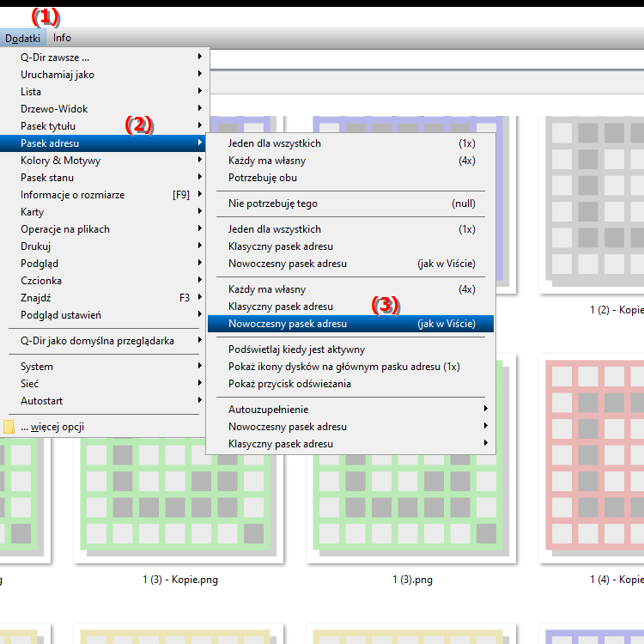Select Potrzebuję obu option

tap(350, 178)
